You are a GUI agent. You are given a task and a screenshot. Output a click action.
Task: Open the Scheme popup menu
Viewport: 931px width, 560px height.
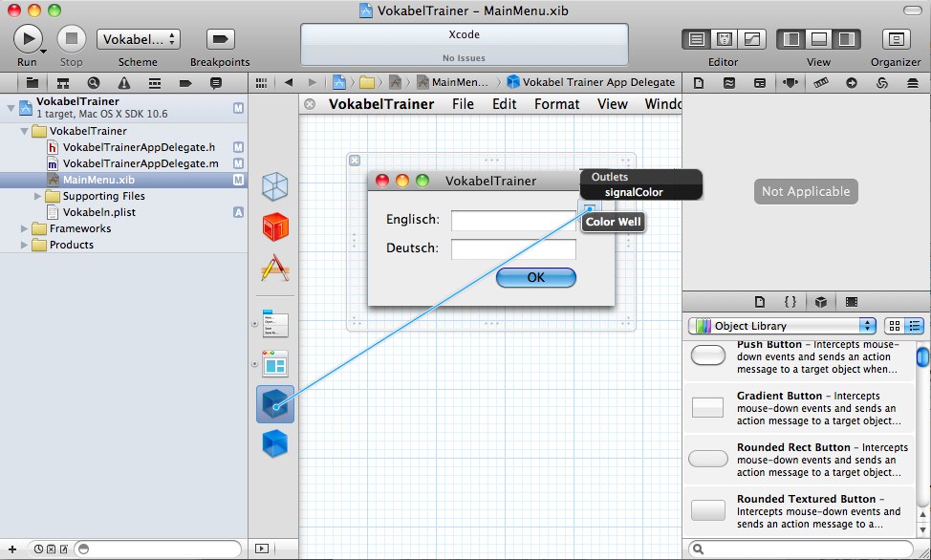138,39
